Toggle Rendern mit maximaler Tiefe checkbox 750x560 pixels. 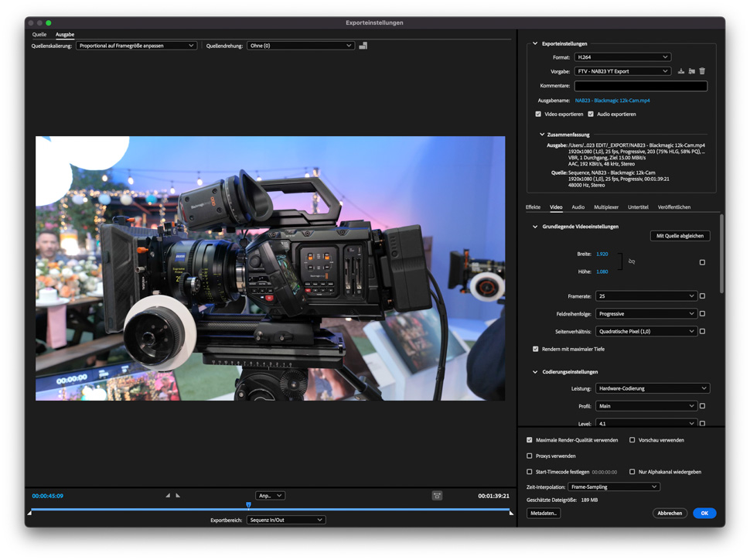[536, 349]
